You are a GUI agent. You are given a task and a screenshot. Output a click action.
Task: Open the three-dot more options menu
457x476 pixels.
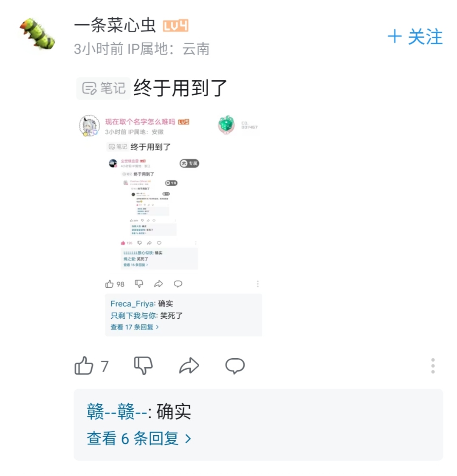433,366
